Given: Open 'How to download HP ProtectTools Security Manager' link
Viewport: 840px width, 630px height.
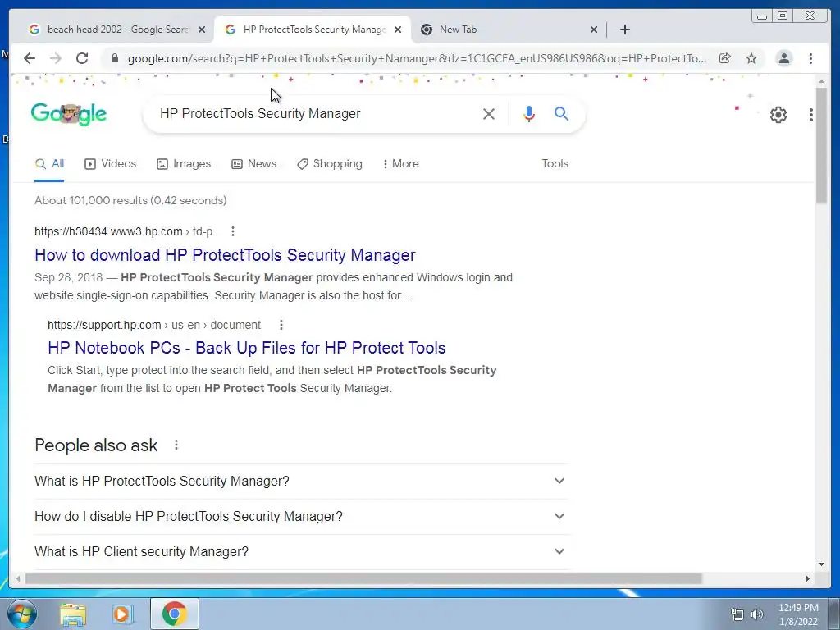Looking at the screenshot, I should (x=225, y=255).
